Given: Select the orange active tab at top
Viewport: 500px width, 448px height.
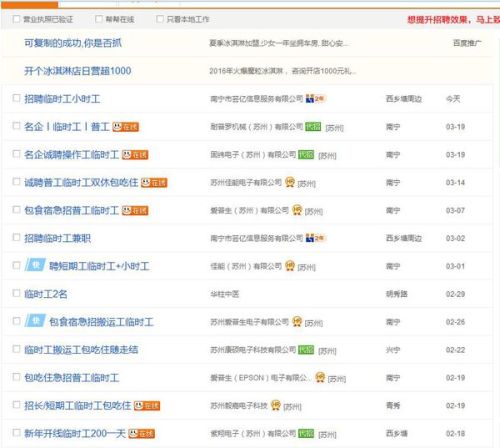Looking at the screenshot, I should 29,5.
